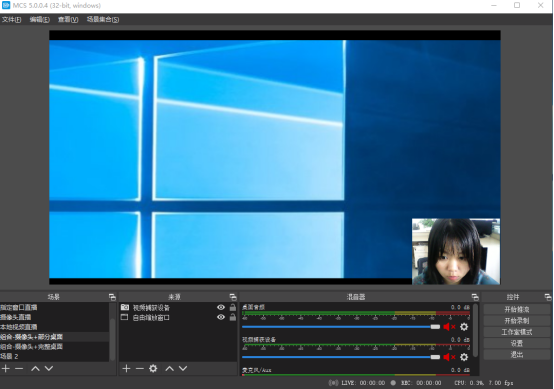Click the camera icon of 视频捕获设备 source
Screen dimensions: 554x389
coord(125,307)
